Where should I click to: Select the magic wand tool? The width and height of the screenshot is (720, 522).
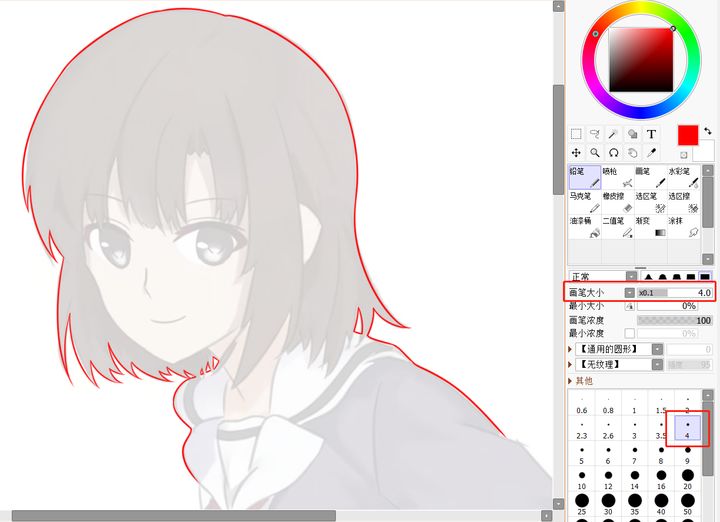tap(613, 134)
